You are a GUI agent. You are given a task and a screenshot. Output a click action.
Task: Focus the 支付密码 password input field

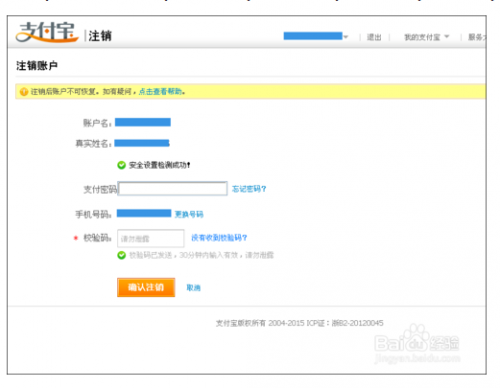(173, 189)
